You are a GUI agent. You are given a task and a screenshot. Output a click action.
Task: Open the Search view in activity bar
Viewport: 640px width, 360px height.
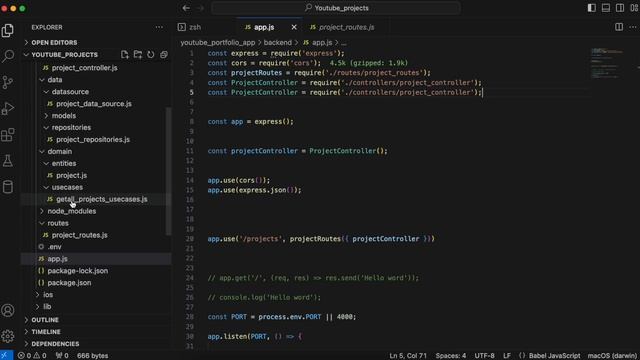[x=8, y=56]
